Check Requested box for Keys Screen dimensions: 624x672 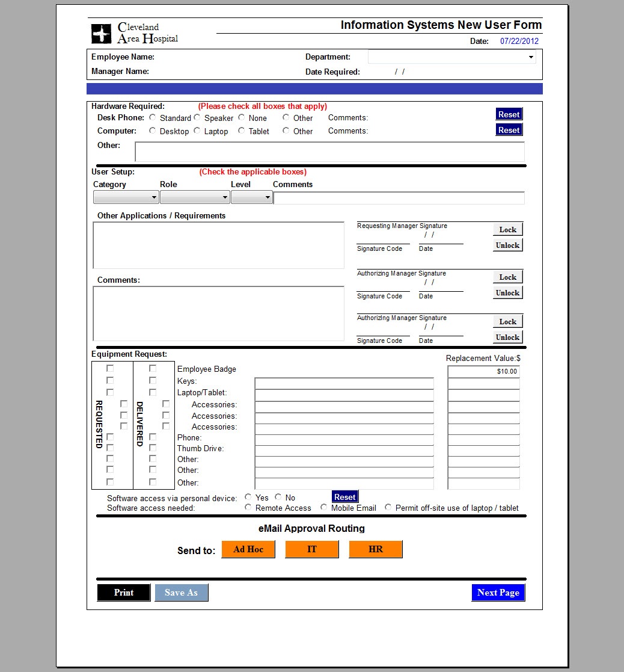tap(110, 380)
